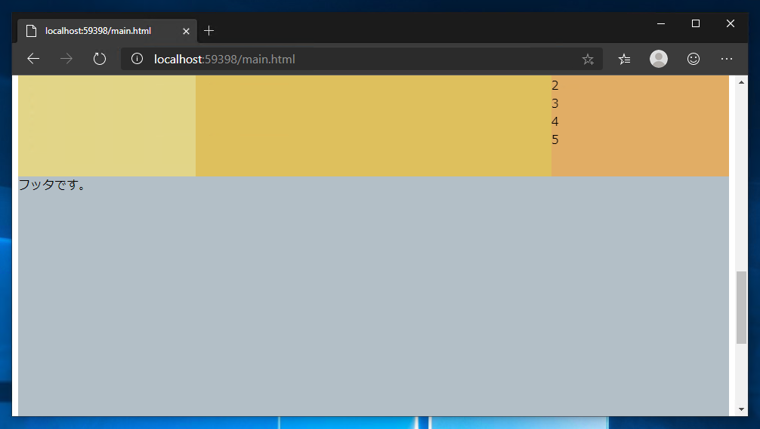View site information icon in address bar
The width and height of the screenshot is (760, 429).
[137, 59]
